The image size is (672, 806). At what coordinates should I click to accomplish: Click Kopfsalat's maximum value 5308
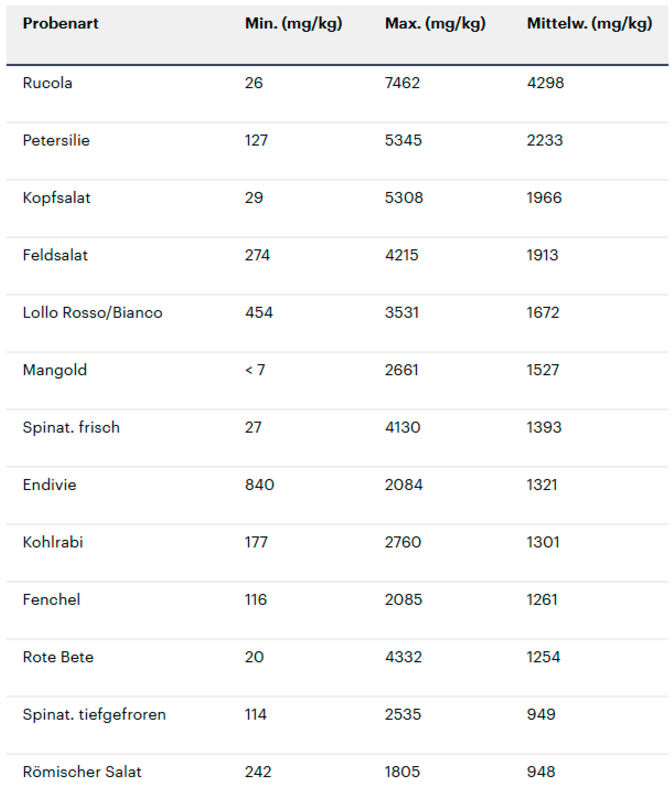(x=404, y=198)
